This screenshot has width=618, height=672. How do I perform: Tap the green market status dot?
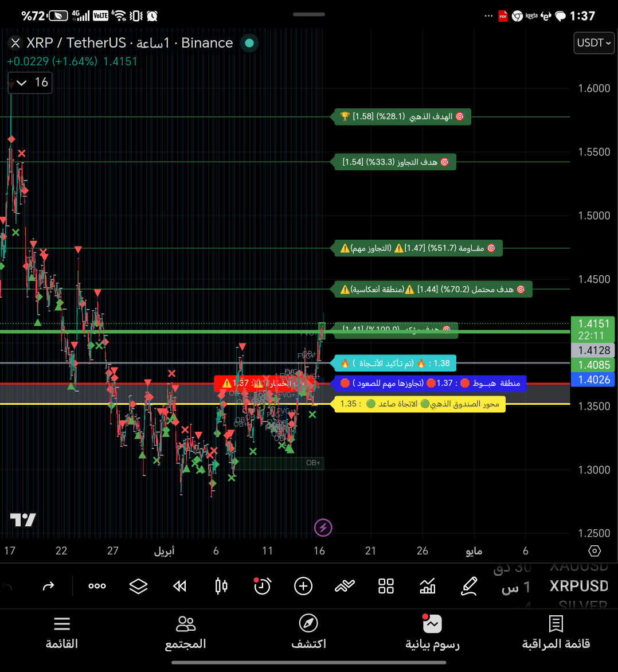point(249,43)
